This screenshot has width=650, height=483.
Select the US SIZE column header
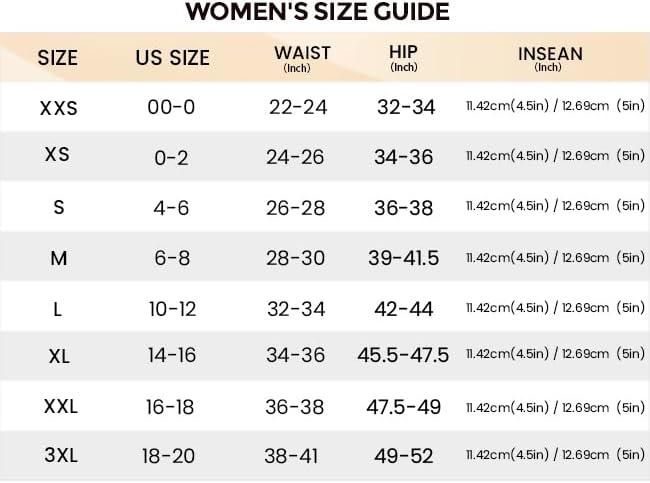[172, 58]
